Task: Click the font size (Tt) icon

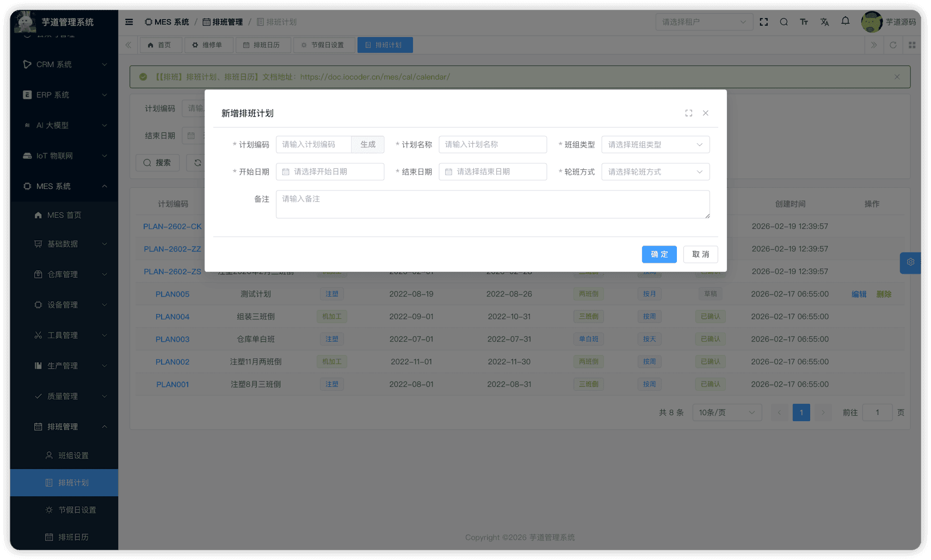Action: (x=804, y=22)
